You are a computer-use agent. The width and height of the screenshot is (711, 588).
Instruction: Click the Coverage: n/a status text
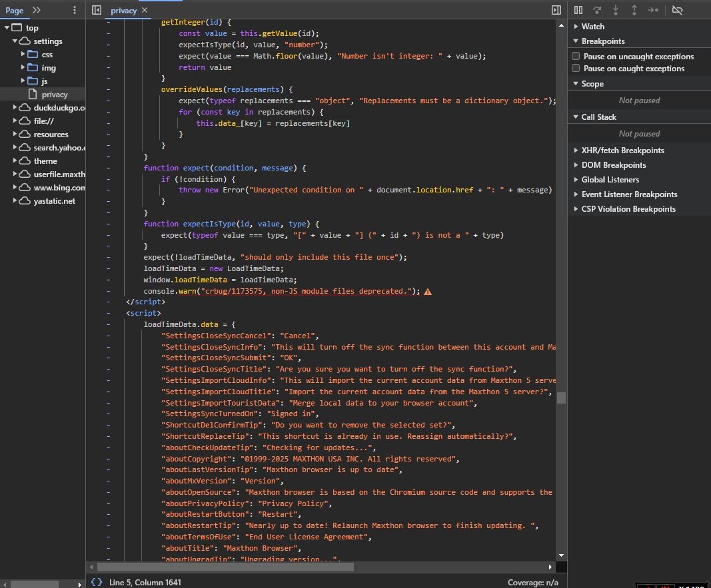pyautogui.click(x=533, y=582)
